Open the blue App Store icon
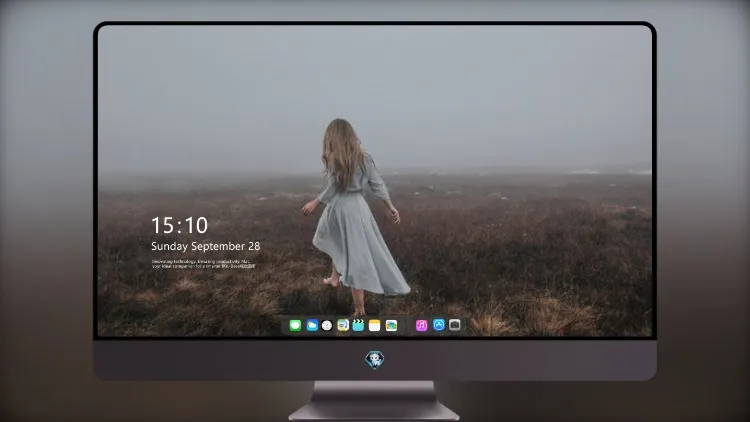The image size is (750, 422). (439, 325)
